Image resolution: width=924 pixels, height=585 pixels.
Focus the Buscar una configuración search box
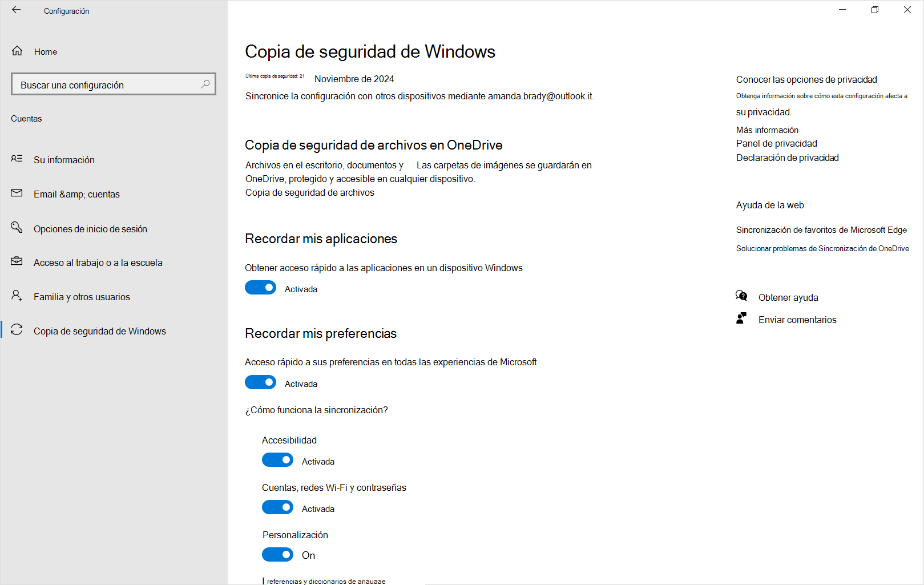[114, 84]
